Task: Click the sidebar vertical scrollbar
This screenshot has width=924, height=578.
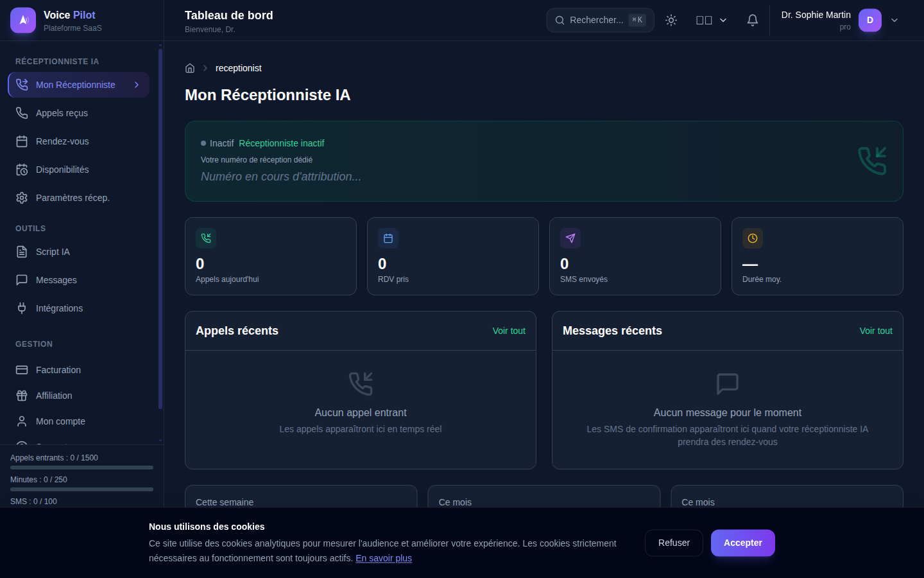Action: 160,229
